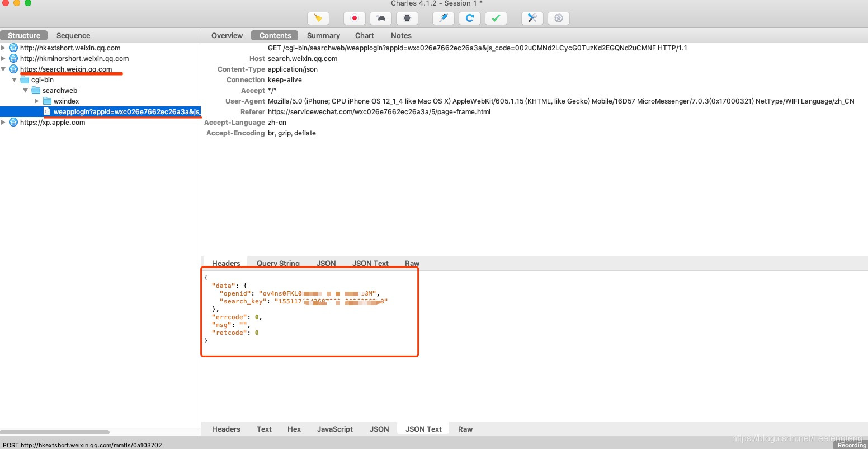Show response JSON Text tab at bottom

pos(423,429)
